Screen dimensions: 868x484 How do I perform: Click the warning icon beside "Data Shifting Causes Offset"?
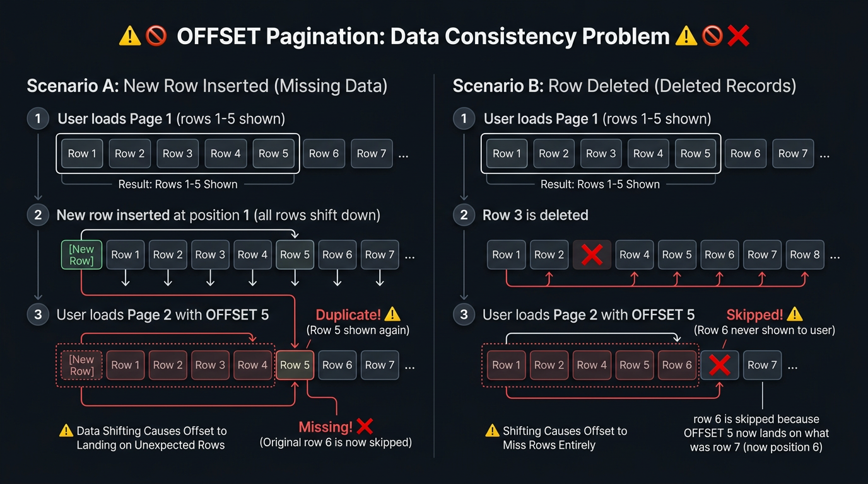66,431
